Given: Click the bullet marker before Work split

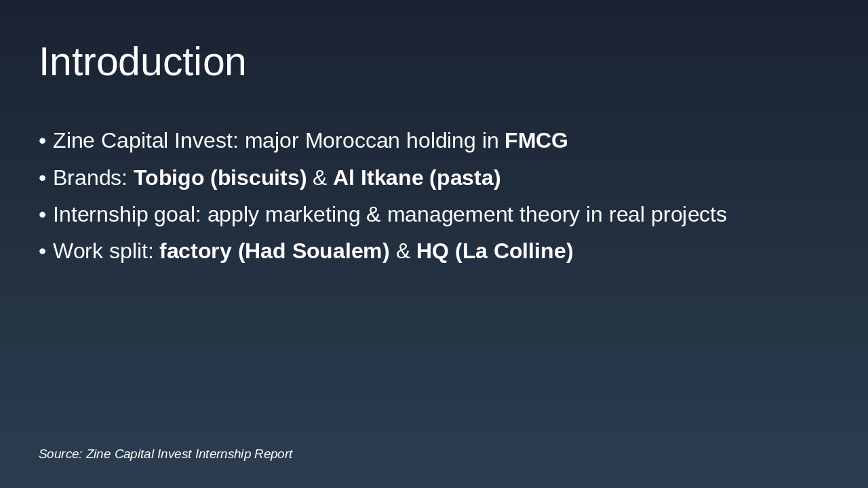Looking at the screenshot, I should (43, 251).
